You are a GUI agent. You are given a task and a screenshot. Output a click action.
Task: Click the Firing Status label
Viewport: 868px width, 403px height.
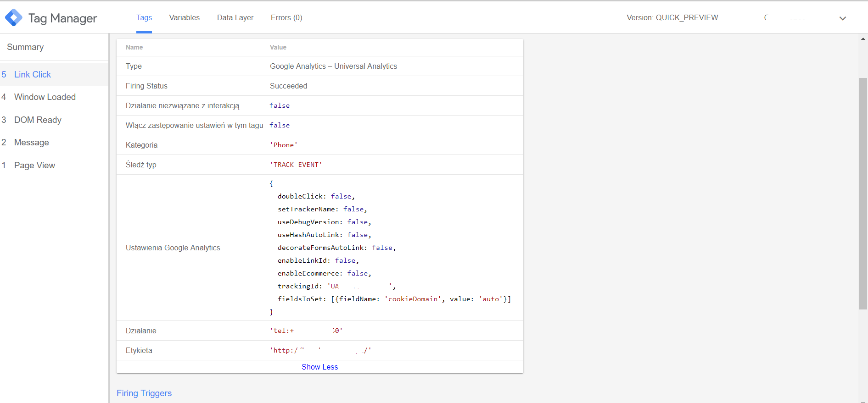pyautogui.click(x=146, y=86)
